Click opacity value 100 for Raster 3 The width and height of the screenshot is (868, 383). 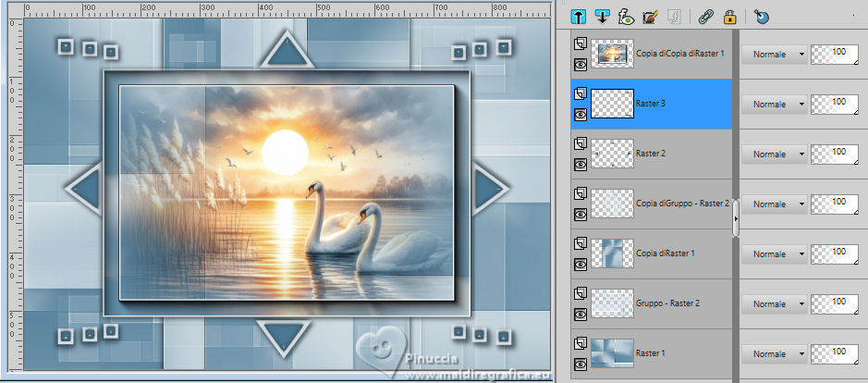[835, 105]
